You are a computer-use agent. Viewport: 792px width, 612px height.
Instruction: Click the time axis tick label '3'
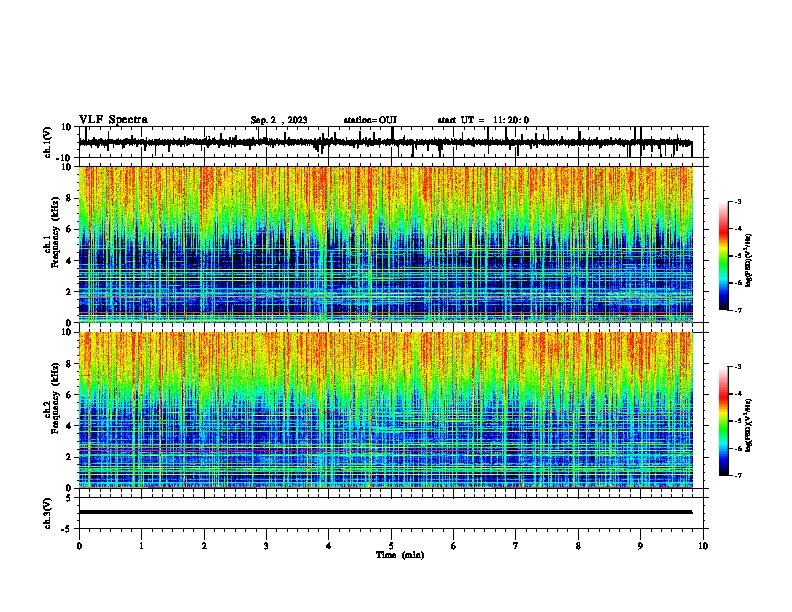coord(266,546)
